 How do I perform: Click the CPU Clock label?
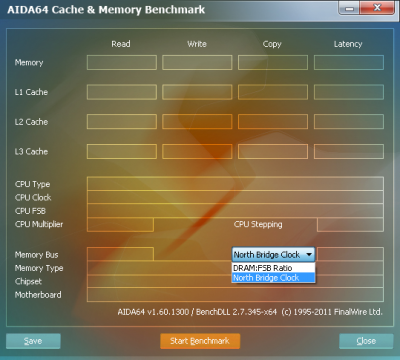tap(33, 197)
